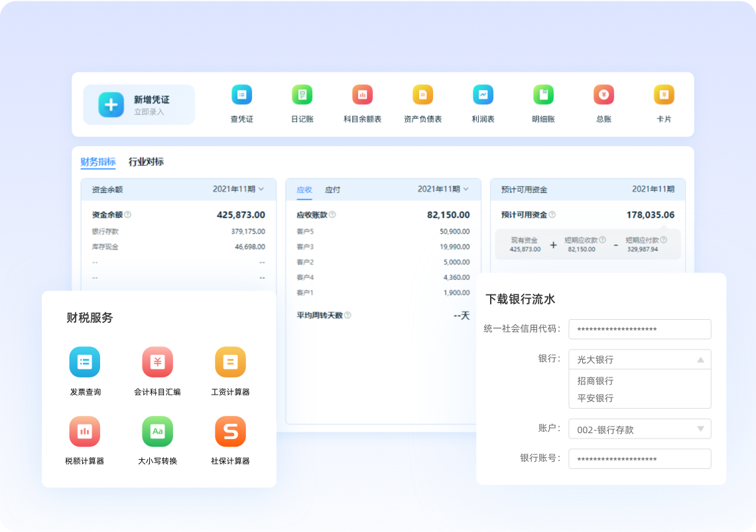Open 资产负债表 balance sheet icon

[422, 95]
